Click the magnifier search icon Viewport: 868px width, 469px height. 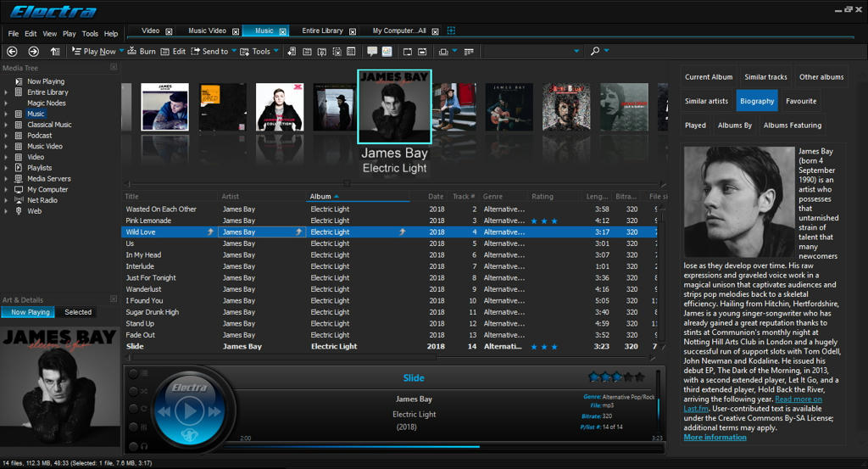[594, 51]
